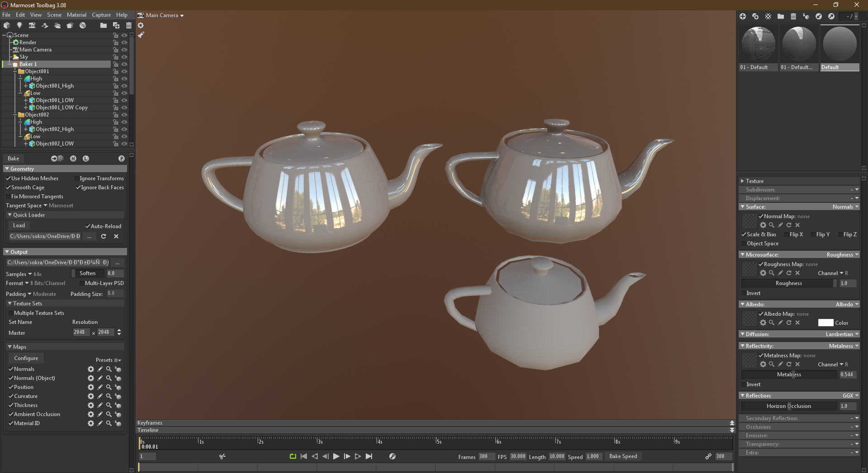868x473 pixels.
Task: Play the timeline animation
Action: tap(336, 456)
